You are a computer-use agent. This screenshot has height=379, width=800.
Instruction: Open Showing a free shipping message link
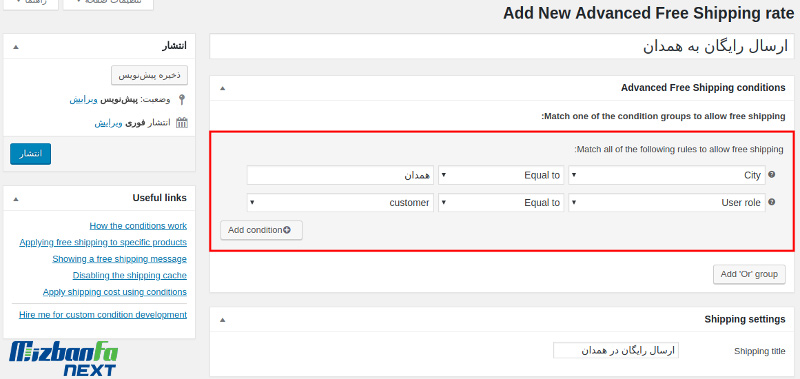119,259
